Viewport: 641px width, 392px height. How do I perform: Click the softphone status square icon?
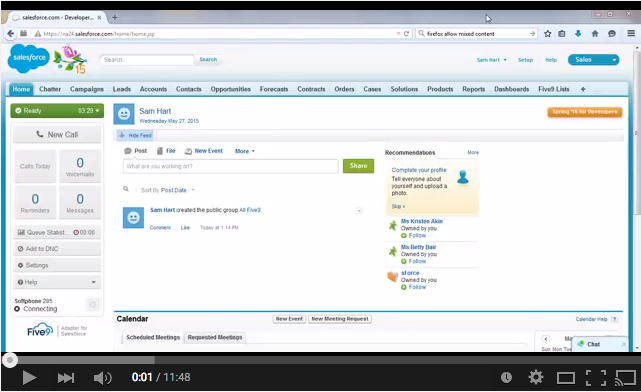pyautogui.click(x=92, y=305)
